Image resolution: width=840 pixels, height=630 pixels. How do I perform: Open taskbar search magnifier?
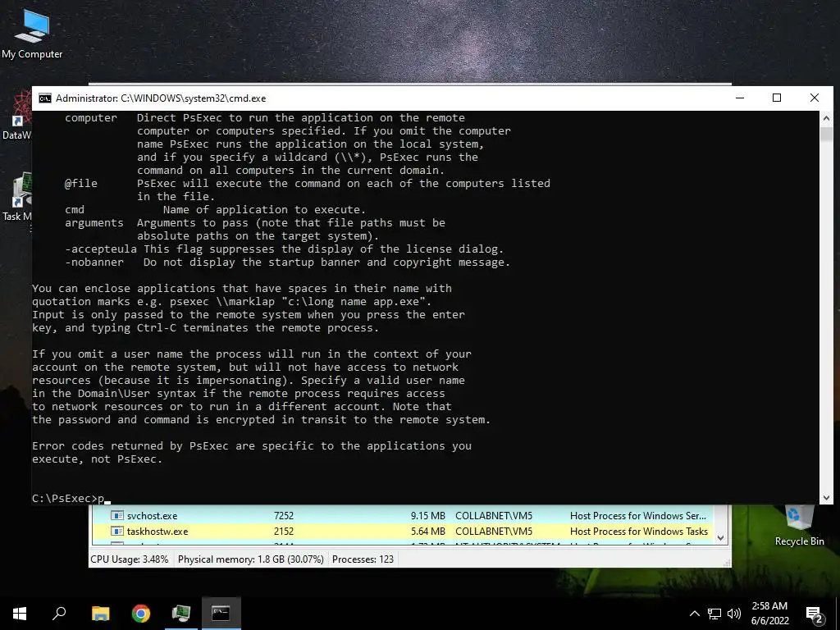point(59,614)
